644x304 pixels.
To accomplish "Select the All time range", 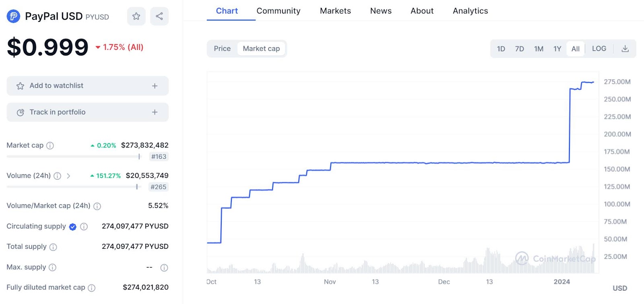I will (576, 49).
